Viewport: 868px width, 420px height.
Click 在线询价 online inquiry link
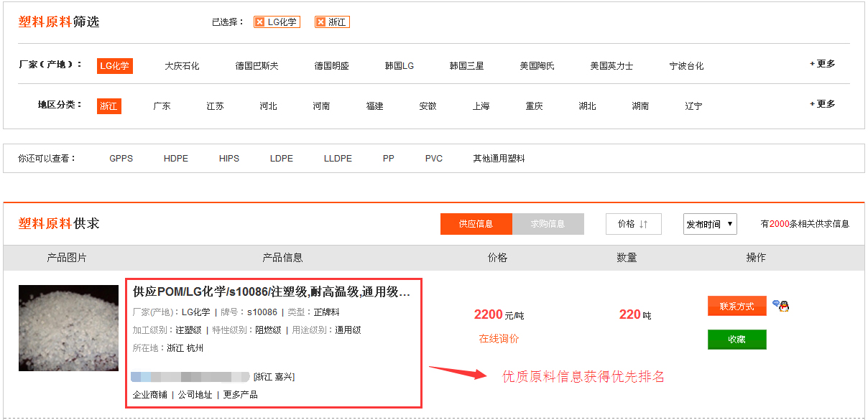pyautogui.click(x=499, y=339)
